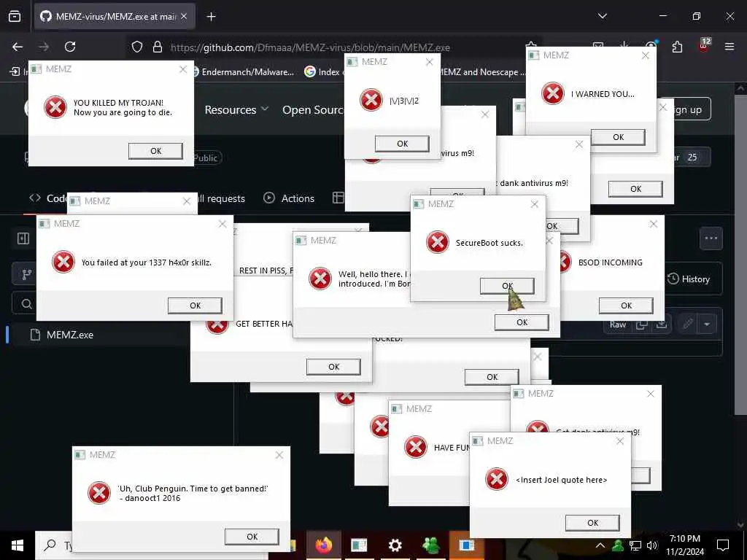Image resolution: width=747 pixels, height=560 pixels.
Task: Go back in Firefox history
Action: pos(18,47)
